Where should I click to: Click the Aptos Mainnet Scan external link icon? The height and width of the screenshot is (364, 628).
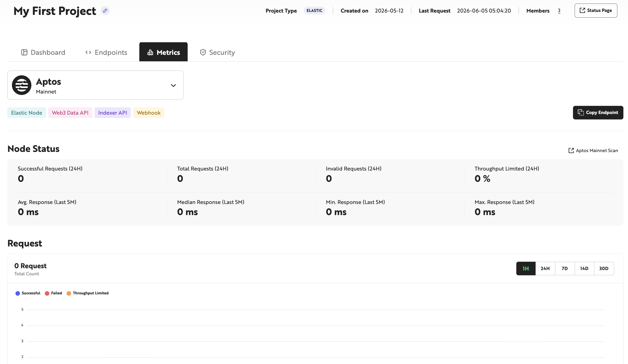pos(571,150)
